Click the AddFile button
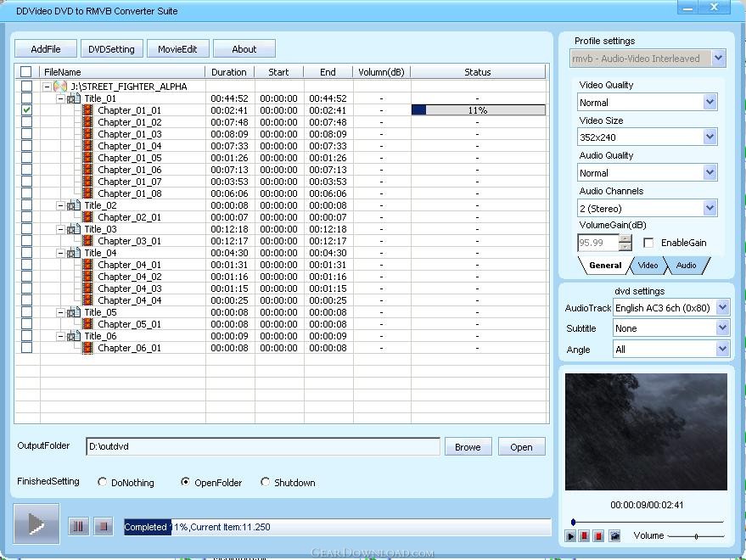The height and width of the screenshot is (560, 746). point(46,49)
